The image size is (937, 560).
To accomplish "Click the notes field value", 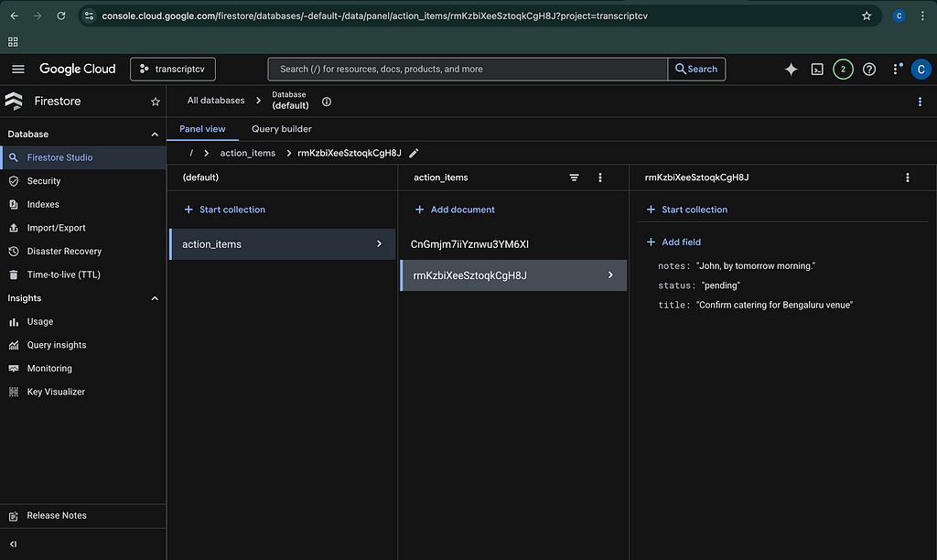I will [755, 266].
